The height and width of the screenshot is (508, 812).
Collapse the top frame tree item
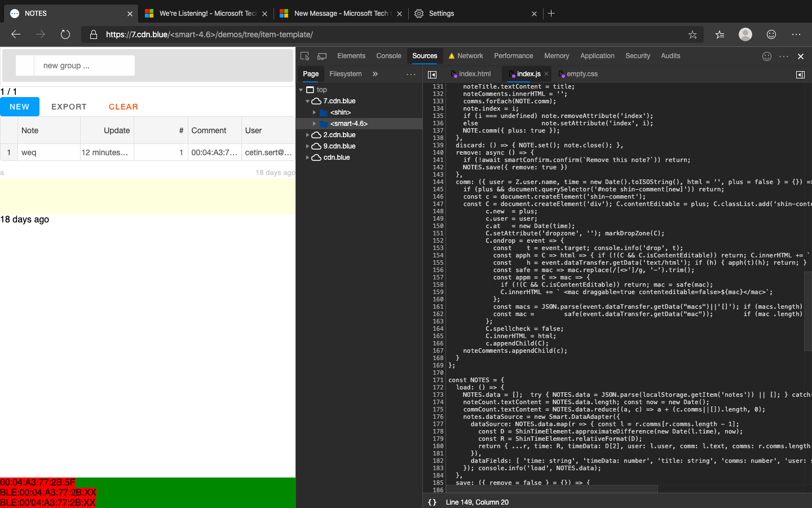click(301, 89)
